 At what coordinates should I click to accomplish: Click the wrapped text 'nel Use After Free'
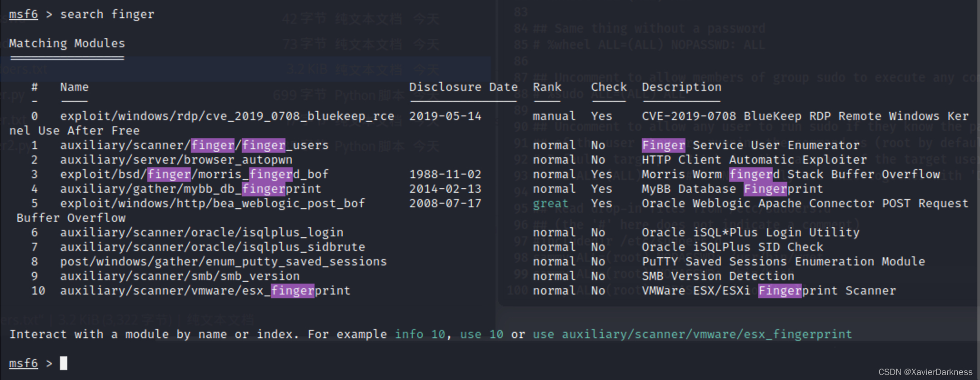click(x=74, y=131)
